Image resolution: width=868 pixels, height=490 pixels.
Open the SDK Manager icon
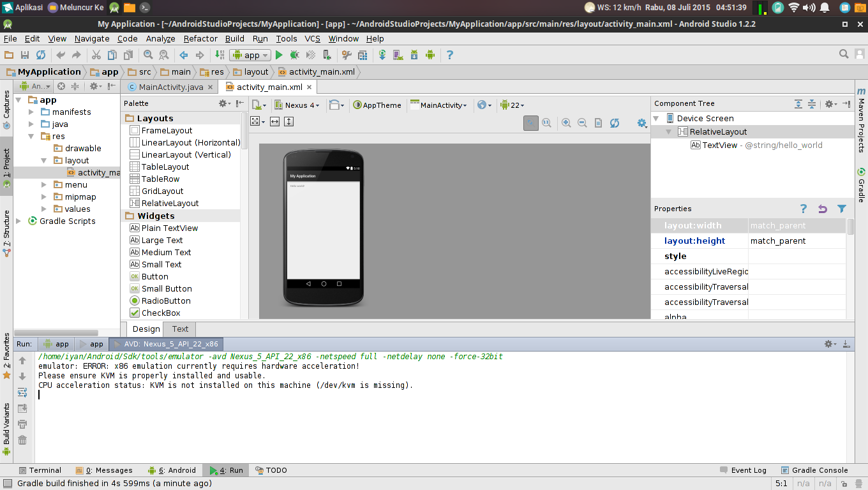414,56
